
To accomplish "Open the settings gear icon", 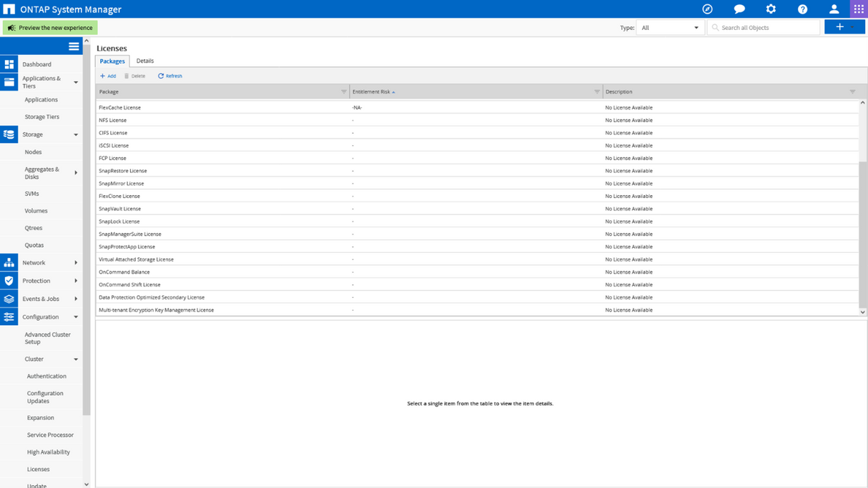I will click(x=771, y=9).
